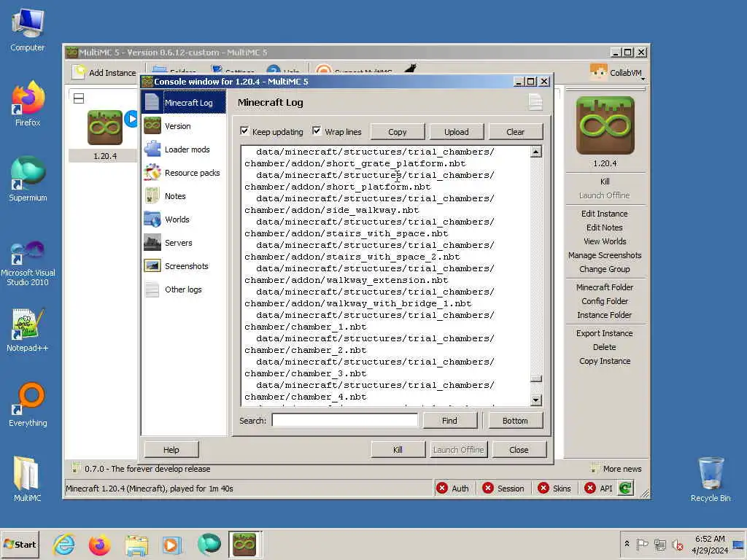The image size is (747, 560).
Task: Open the Version page in sidebar
Action: [183, 125]
